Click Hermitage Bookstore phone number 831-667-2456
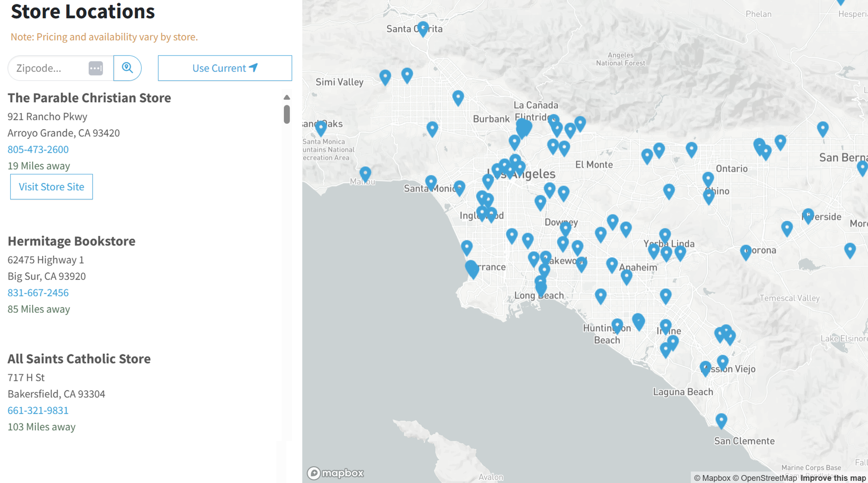The height and width of the screenshot is (483, 868). coord(38,293)
